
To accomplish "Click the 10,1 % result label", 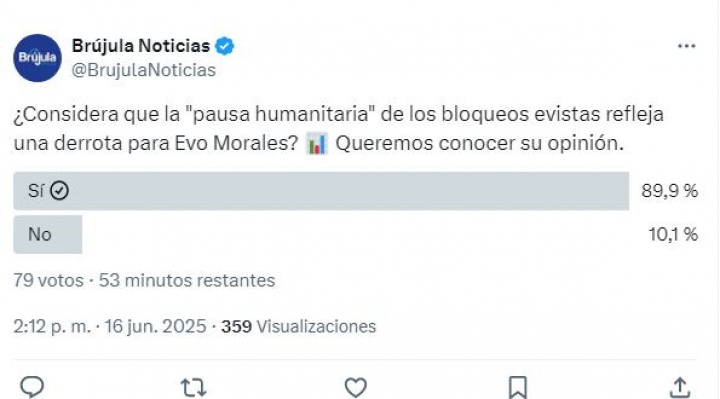I will 673,235.
